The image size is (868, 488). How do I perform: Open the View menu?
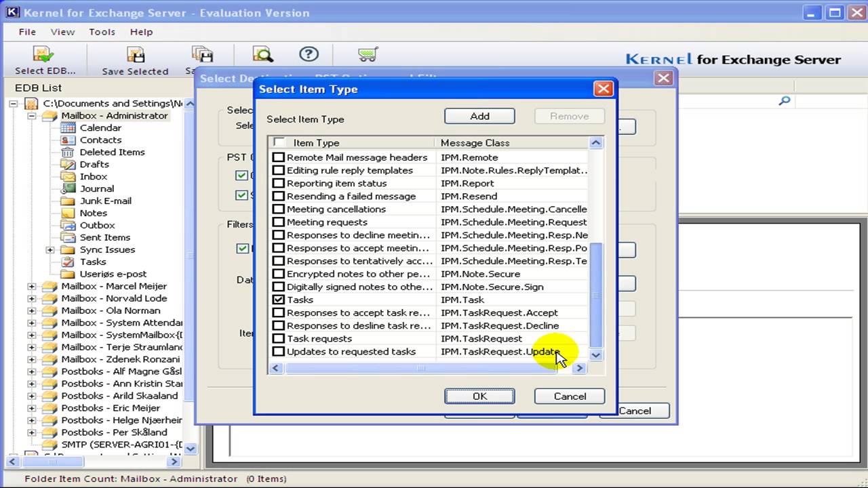pos(62,32)
